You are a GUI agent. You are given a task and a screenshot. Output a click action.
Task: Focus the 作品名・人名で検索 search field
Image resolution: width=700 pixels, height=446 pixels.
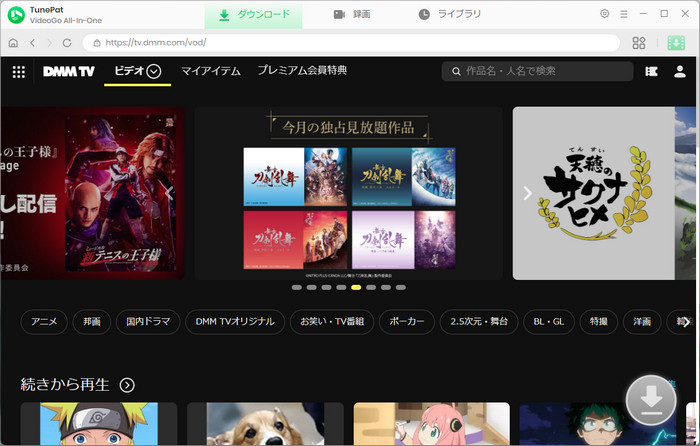pos(538,71)
